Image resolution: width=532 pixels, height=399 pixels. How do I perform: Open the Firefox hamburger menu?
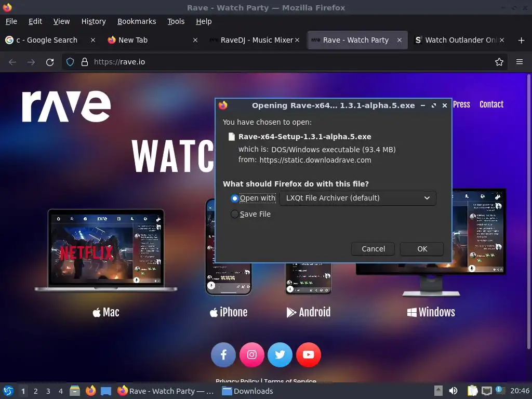[520, 62]
